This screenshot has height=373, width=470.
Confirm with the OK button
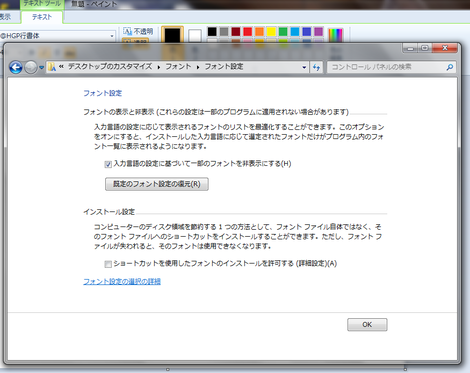click(x=367, y=325)
